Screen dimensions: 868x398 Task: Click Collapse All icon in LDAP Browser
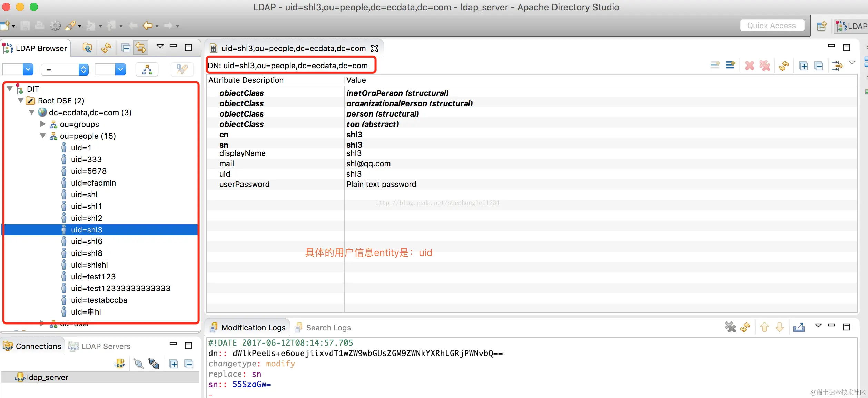point(126,48)
